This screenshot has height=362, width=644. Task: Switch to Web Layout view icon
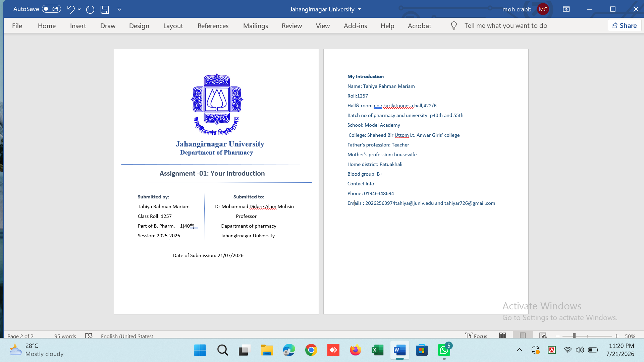tap(543, 336)
